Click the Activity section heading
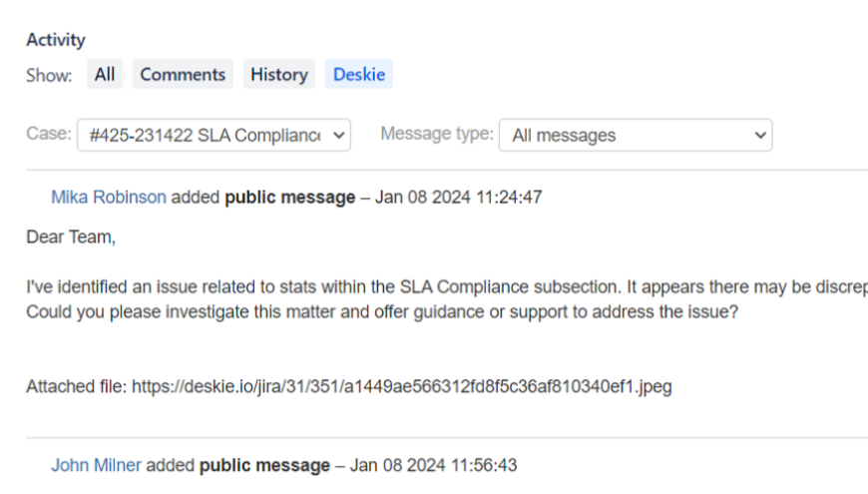Viewport: 868px width, 494px height. [56, 40]
